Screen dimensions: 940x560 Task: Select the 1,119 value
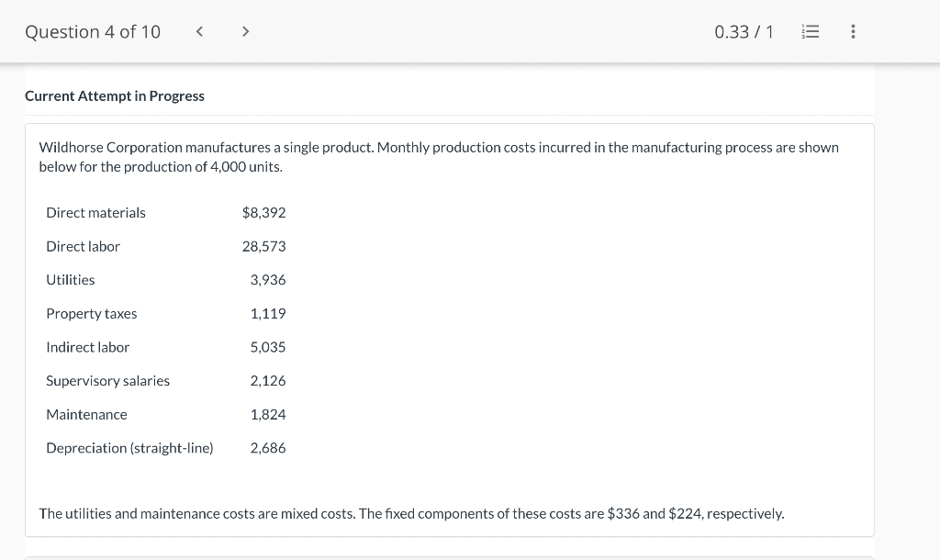[x=268, y=314]
